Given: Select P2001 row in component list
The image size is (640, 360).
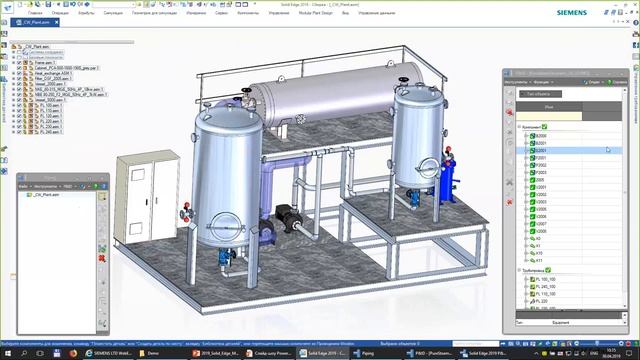Looking at the screenshot, I should 569,158.
